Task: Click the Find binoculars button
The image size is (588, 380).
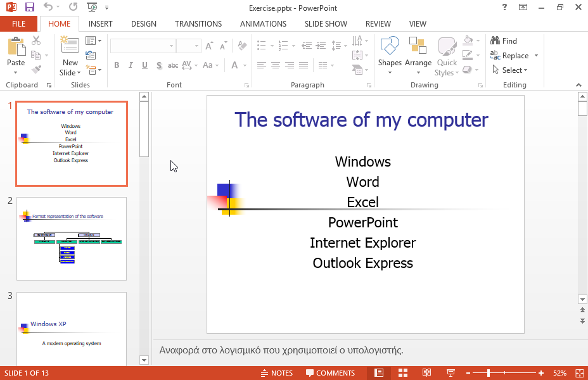Action: [504, 41]
